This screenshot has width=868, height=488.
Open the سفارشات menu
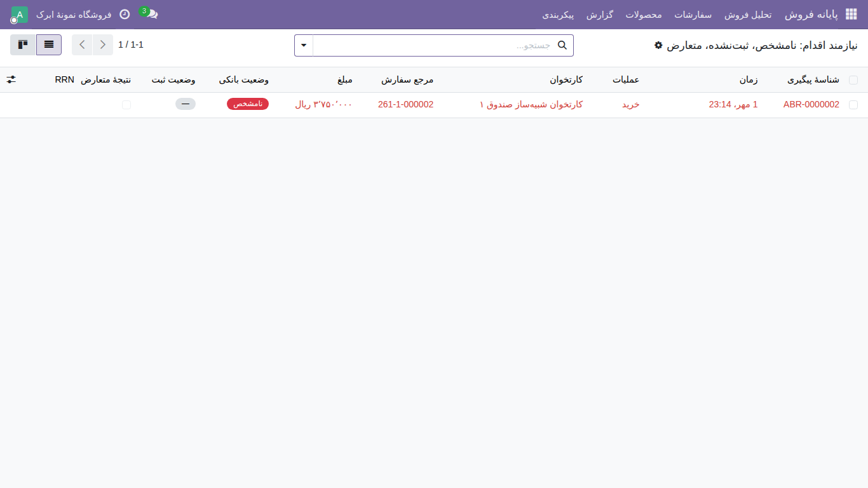tap(693, 14)
